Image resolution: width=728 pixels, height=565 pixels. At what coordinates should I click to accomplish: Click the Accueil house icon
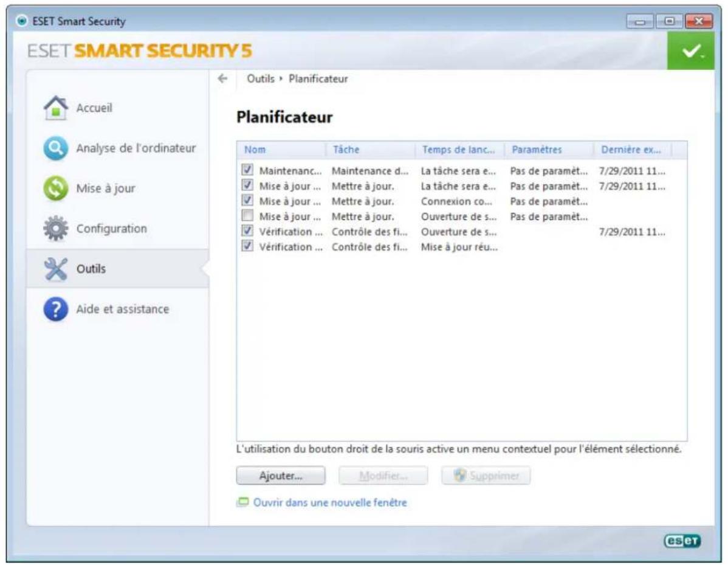click(x=56, y=108)
